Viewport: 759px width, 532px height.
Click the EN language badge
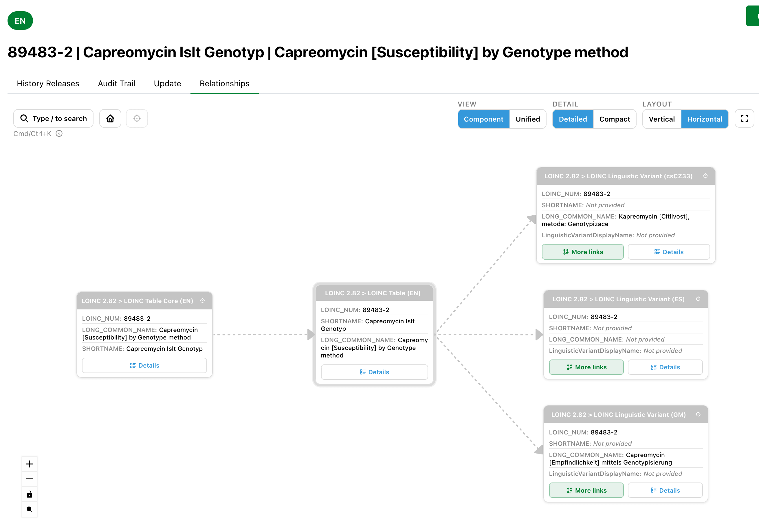point(20,21)
